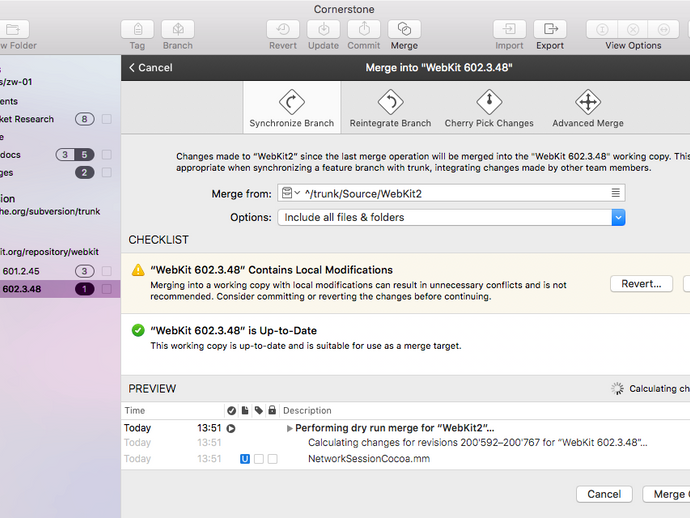Click the Branch toolbar icon
Image resolution: width=690 pixels, height=518 pixels.
coord(178,29)
